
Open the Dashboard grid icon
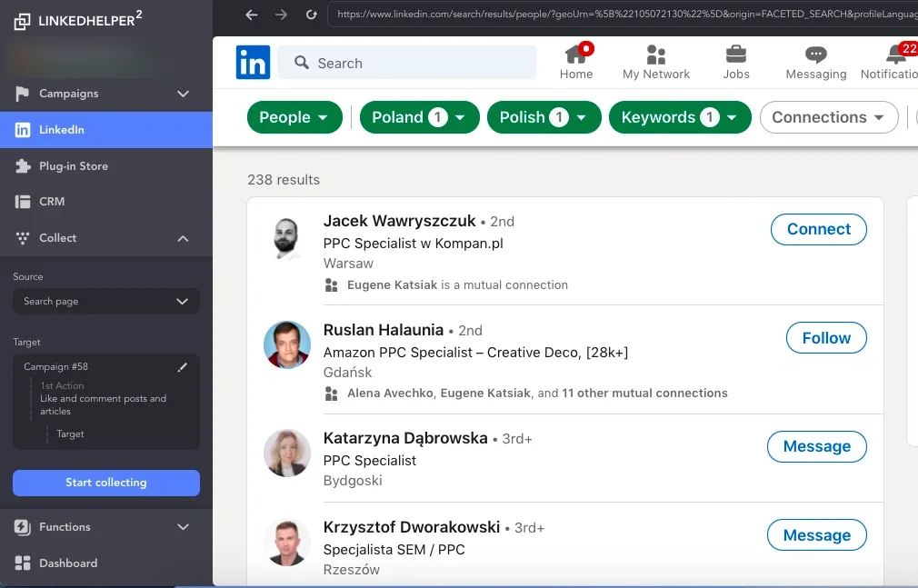click(x=22, y=563)
